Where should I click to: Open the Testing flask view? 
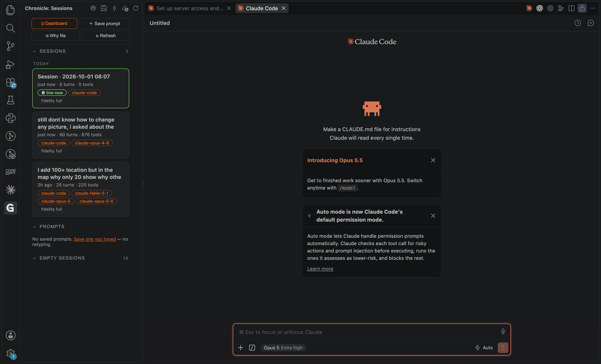tap(10, 100)
